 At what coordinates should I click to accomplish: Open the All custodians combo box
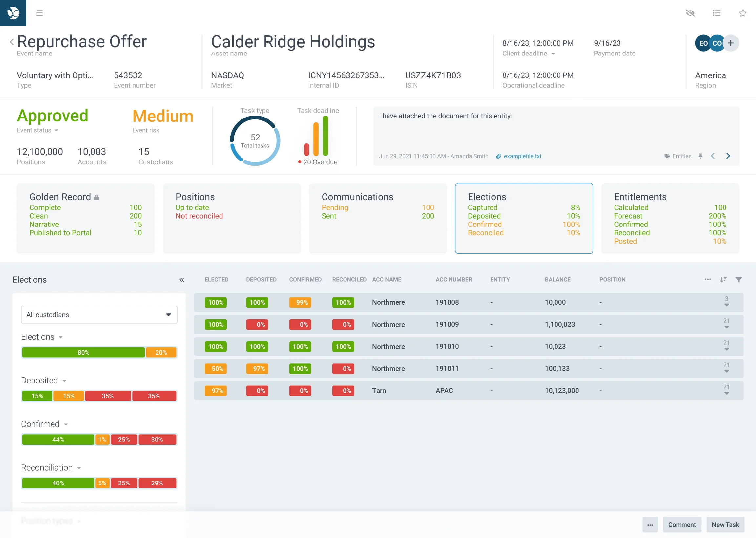99,314
